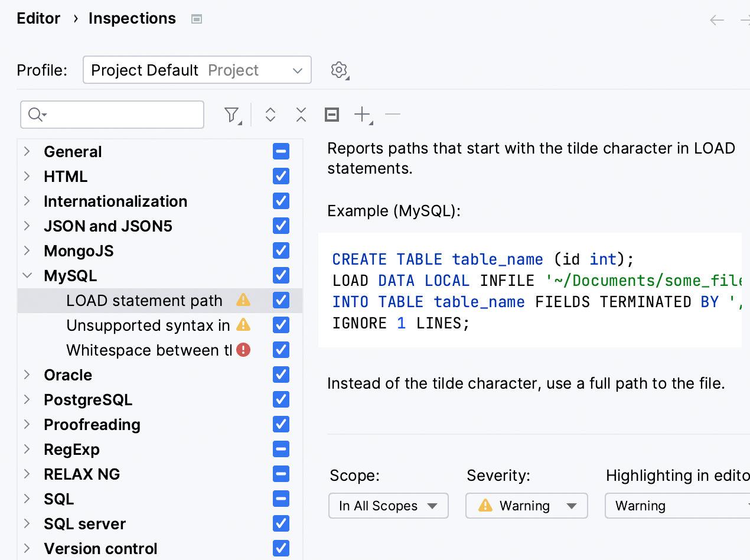
Task: Select Unsupported syntax inspection item
Action: 148,325
